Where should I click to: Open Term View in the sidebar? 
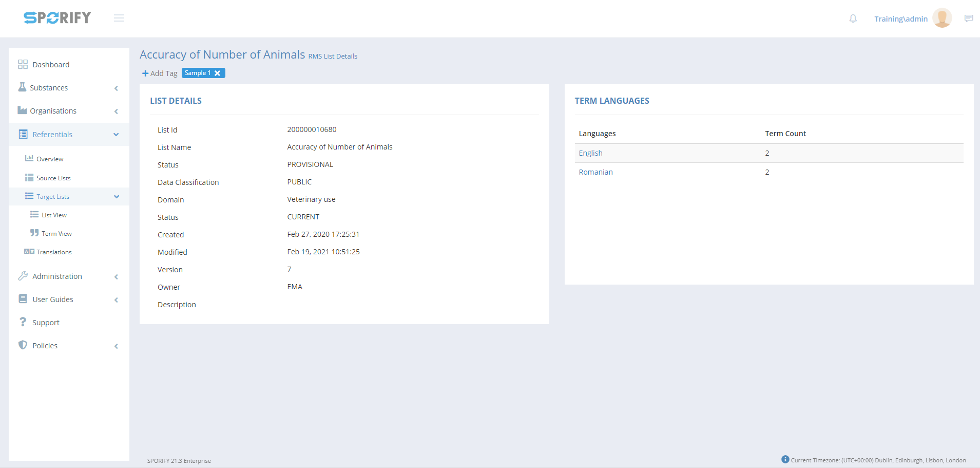(56, 234)
